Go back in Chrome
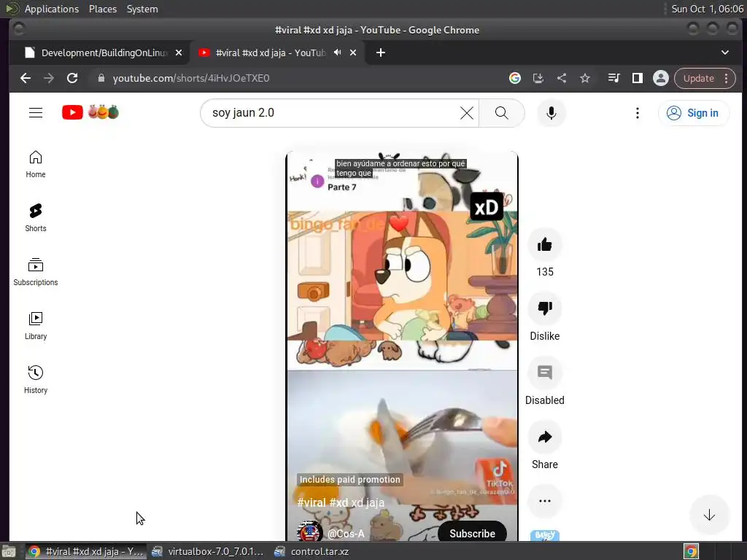This screenshot has width=747, height=560. click(x=26, y=78)
